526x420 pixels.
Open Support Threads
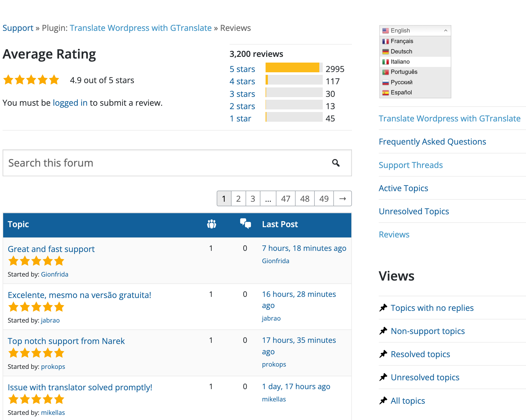tap(411, 165)
